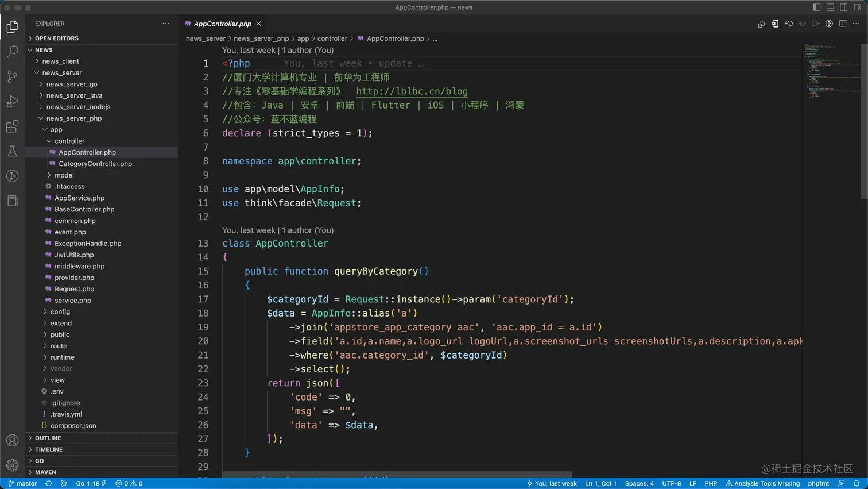Toggle the primary sidebar visibility
868x489 pixels.
[x=816, y=7]
